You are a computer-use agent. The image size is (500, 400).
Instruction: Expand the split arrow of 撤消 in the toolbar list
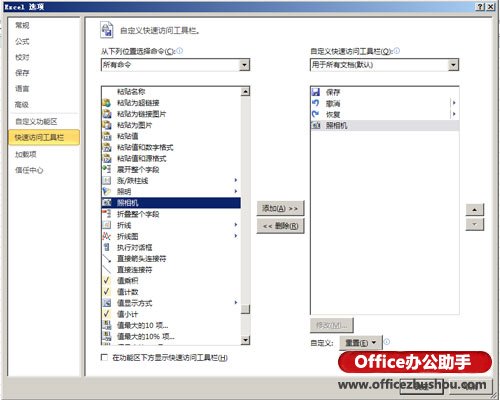(x=454, y=103)
